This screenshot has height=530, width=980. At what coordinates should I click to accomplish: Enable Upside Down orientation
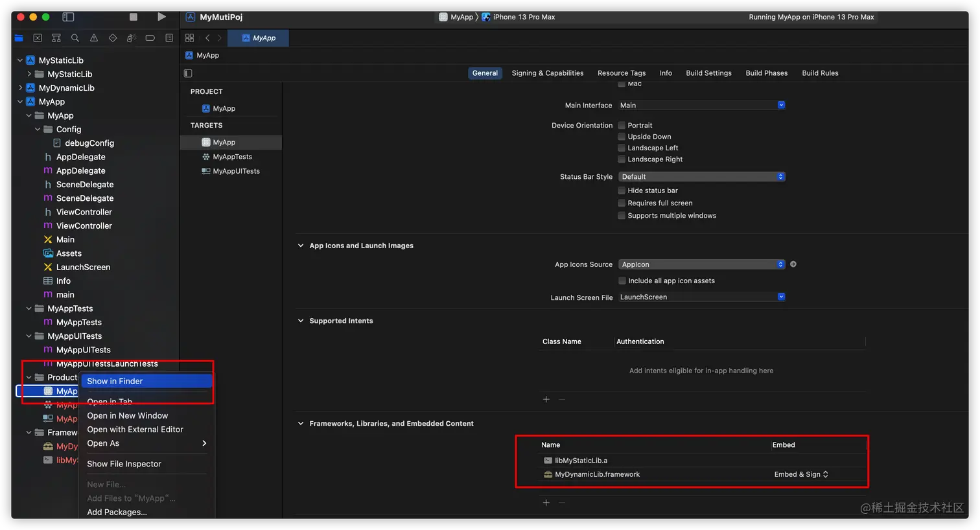pyautogui.click(x=622, y=137)
